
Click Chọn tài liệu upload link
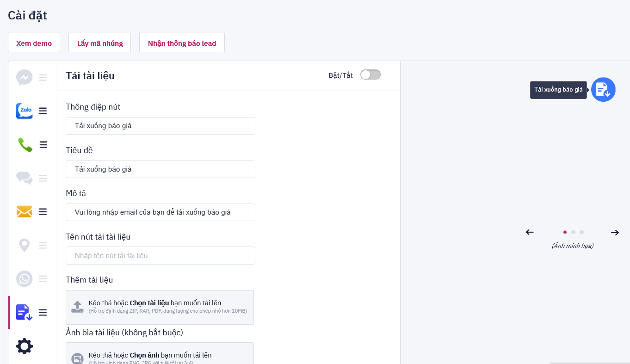[x=149, y=303]
